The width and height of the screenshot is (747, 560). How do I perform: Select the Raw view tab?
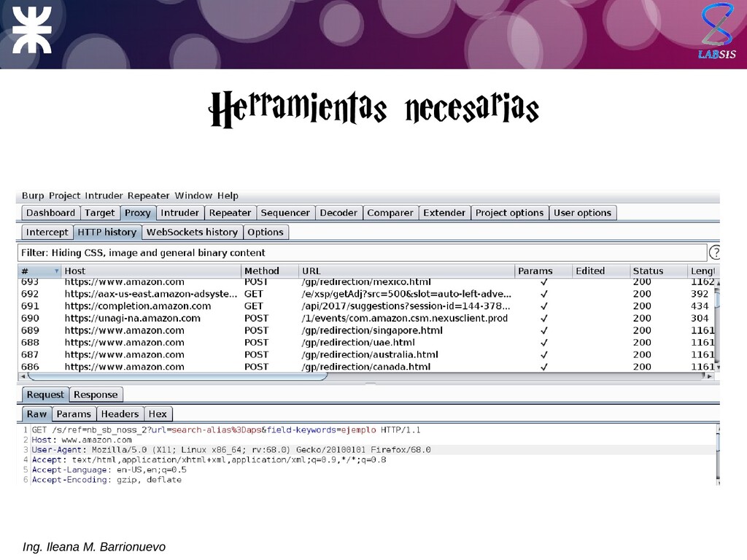tap(36, 414)
